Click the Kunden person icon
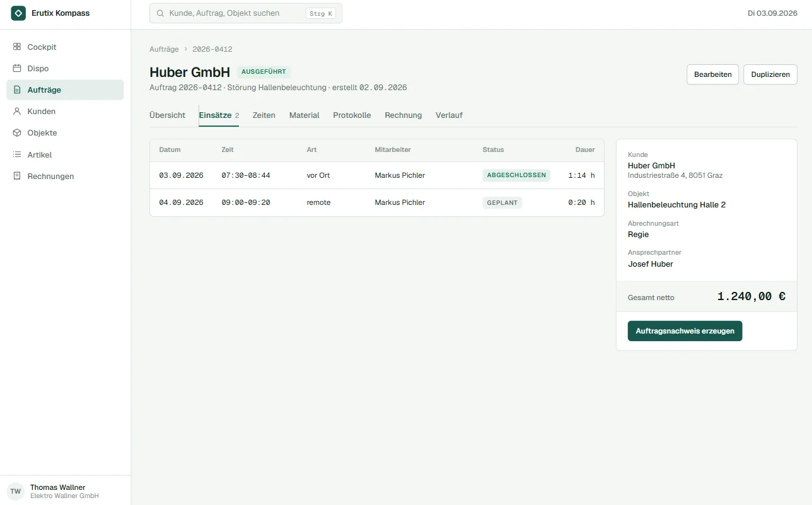Image resolution: width=812 pixels, height=505 pixels. [x=17, y=111]
